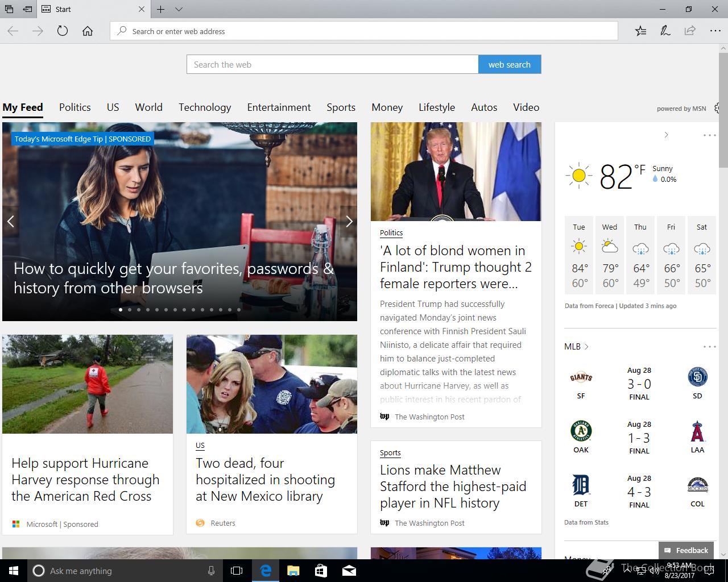Open the Favorites hub star icon
This screenshot has height=582, width=728.
click(x=640, y=31)
